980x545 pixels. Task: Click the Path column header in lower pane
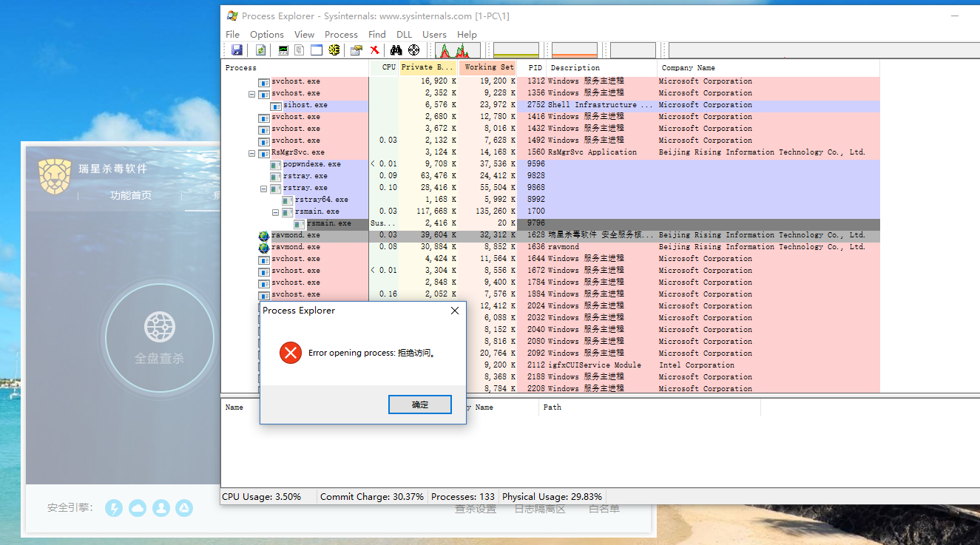[649, 407]
